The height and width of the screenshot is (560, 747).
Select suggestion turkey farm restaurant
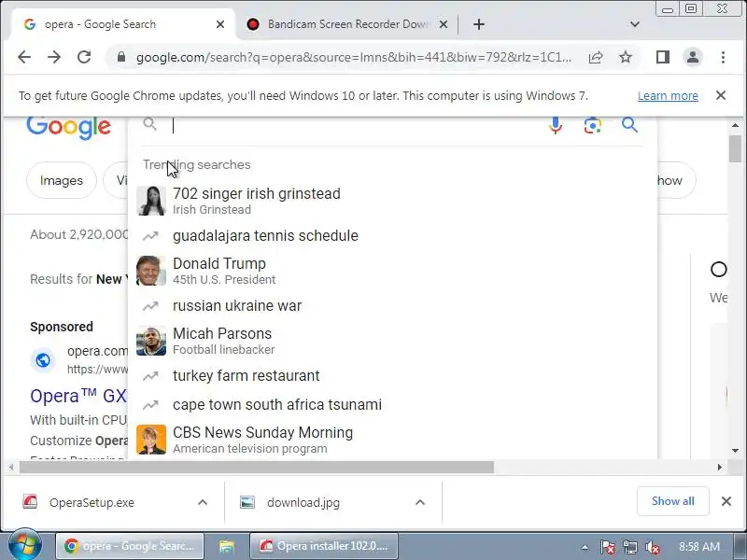(x=392, y=376)
